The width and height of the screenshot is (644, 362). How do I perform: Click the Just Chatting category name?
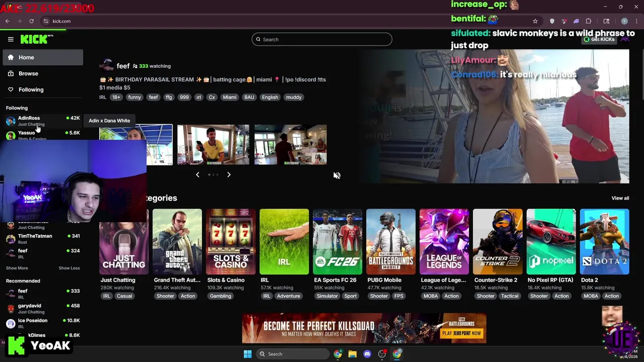click(118, 280)
